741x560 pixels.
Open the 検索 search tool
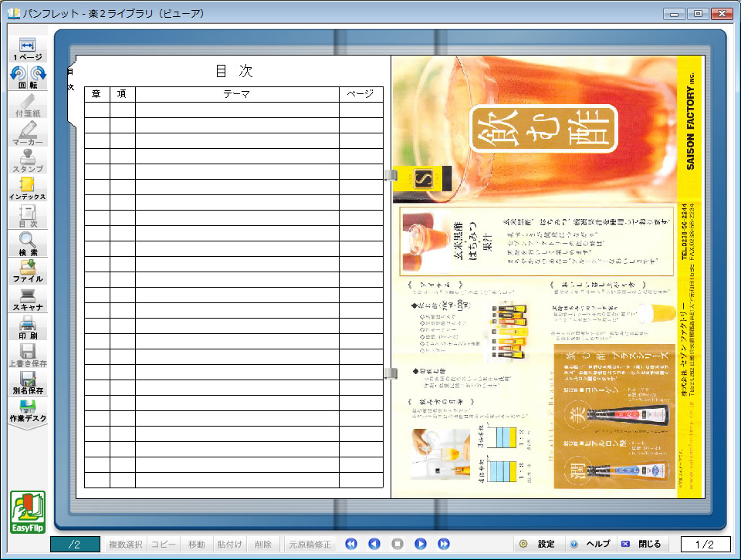28,244
